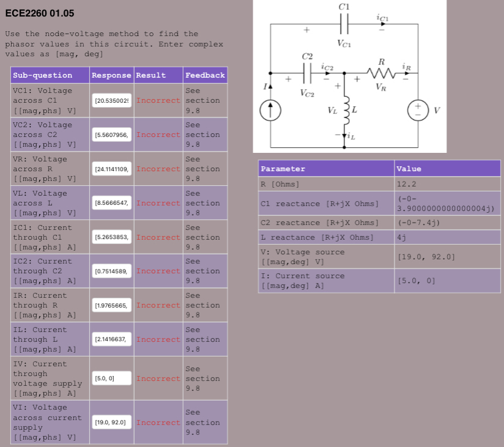Click the 'Incorrect' result in VR row
This screenshot has height=447, width=504.
pyautogui.click(x=158, y=169)
